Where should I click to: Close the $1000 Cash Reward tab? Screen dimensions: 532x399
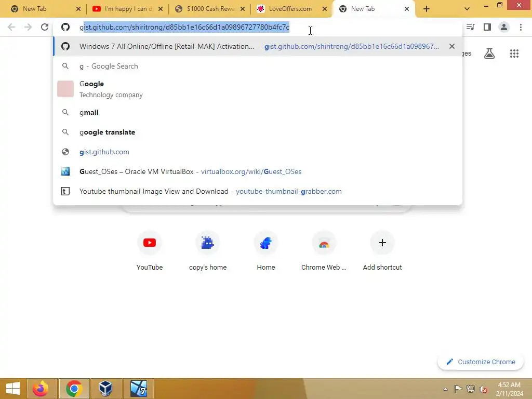(243, 9)
